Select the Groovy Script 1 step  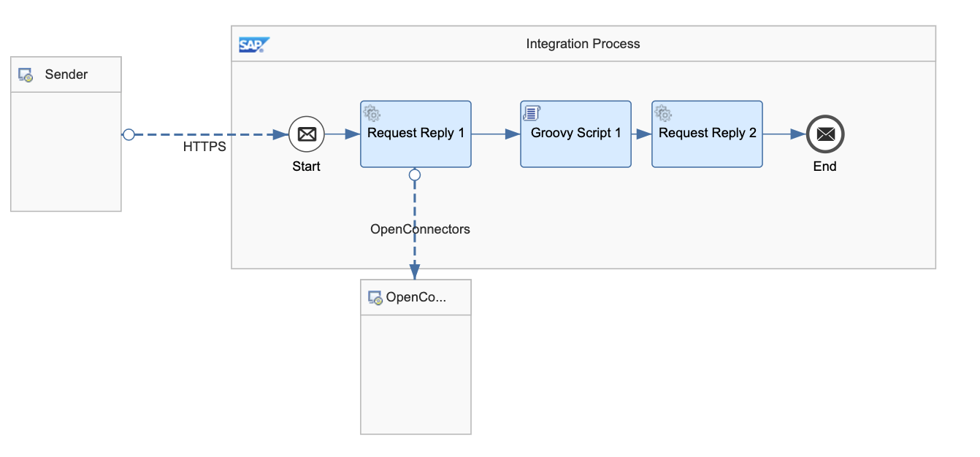[x=575, y=142]
